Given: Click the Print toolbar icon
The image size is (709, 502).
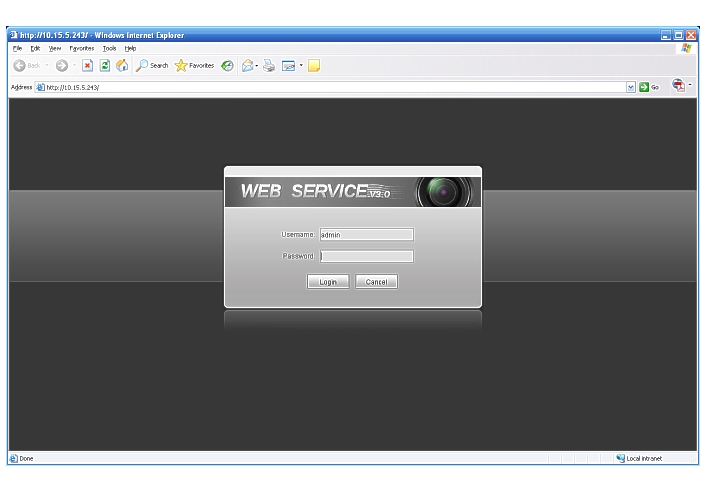Looking at the screenshot, I should tap(270, 66).
